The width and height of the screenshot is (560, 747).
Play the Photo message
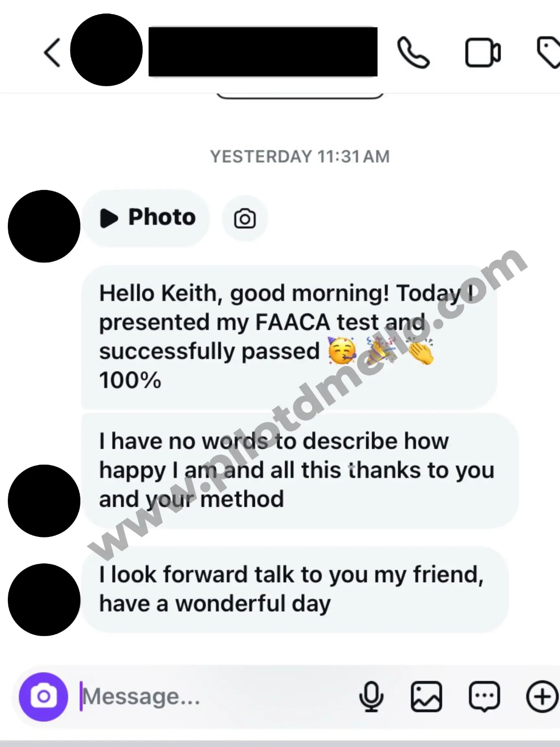tap(146, 218)
